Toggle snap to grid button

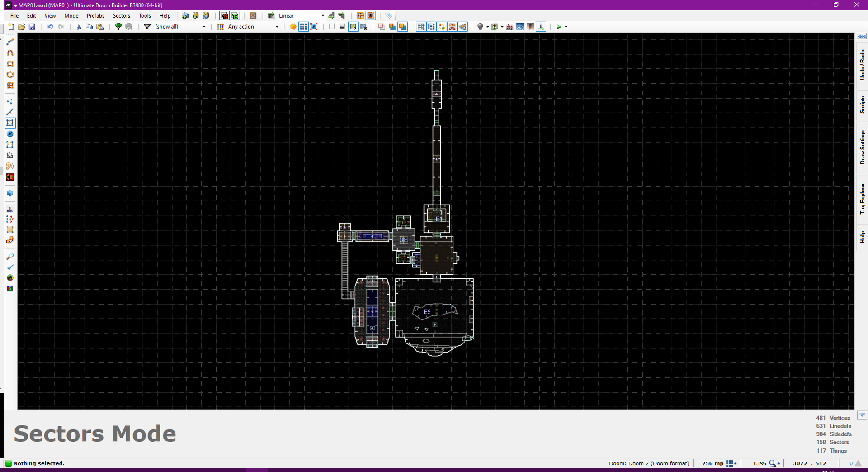tap(421, 27)
